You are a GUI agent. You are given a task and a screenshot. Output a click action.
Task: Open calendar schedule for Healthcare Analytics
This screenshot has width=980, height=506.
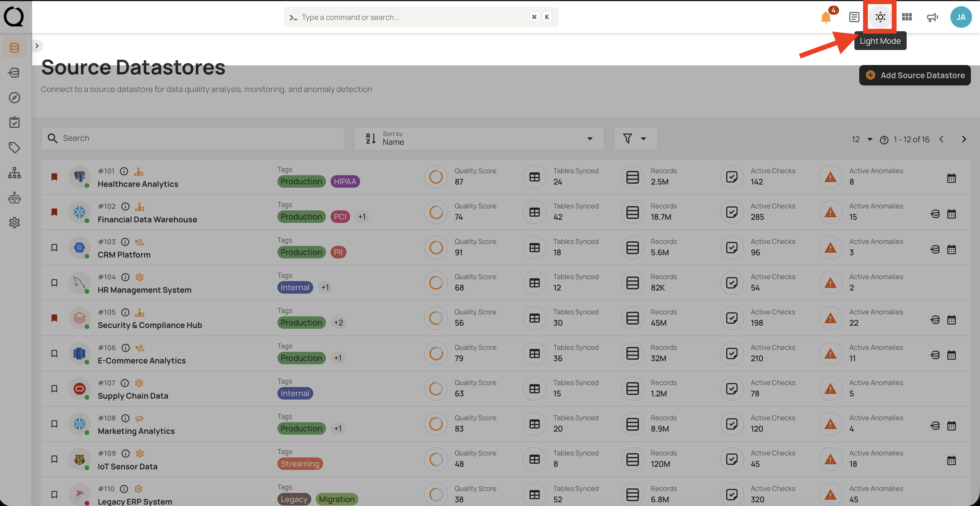pos(951,178)
